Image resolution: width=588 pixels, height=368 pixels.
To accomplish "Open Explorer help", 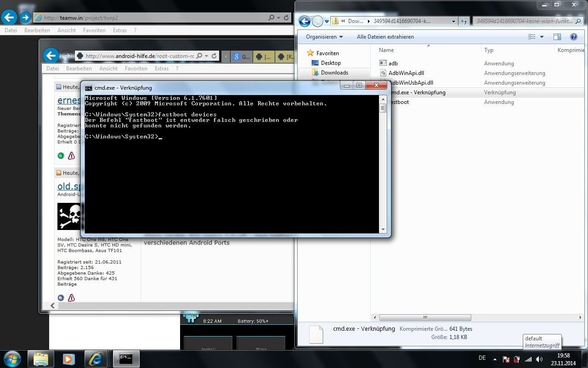I will (x=573, y=37).
